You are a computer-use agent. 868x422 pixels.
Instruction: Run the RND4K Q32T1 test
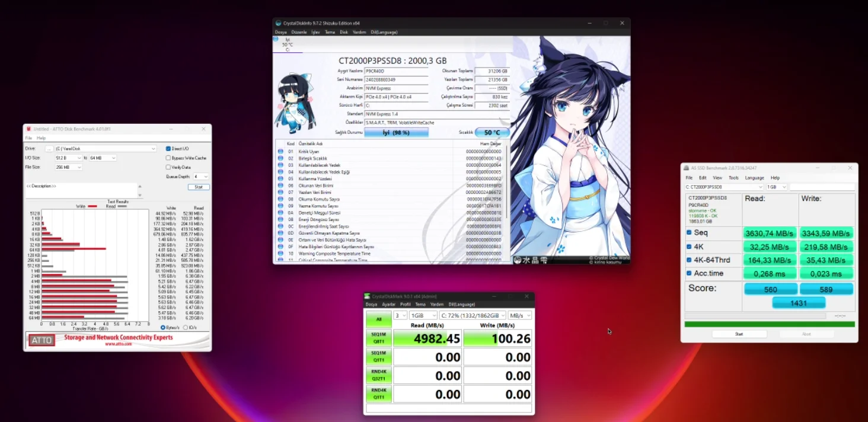coord(378,376)
